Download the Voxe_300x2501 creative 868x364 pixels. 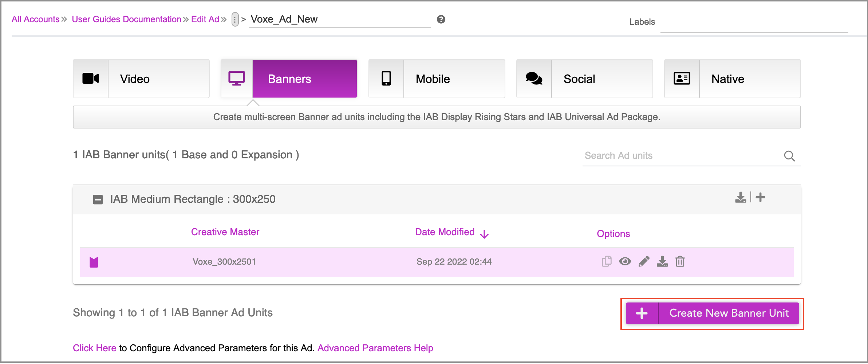pyautogui.click(x=662, y=261)
